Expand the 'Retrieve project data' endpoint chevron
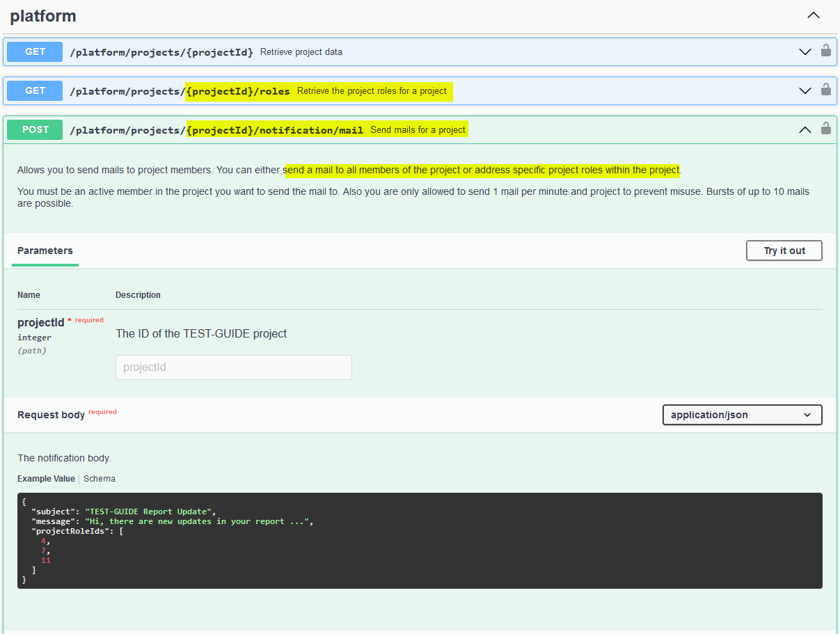 tap(805, 51)
